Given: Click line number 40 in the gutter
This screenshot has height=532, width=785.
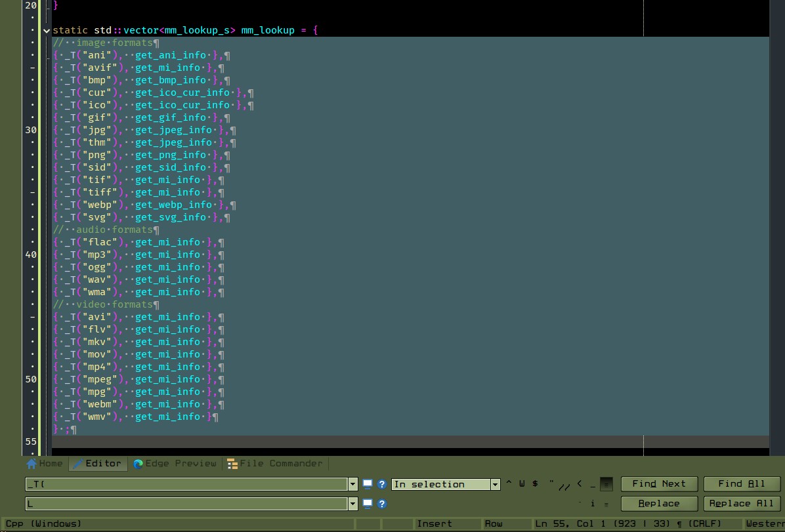Looking at the screenshot, I should (31, 255).
